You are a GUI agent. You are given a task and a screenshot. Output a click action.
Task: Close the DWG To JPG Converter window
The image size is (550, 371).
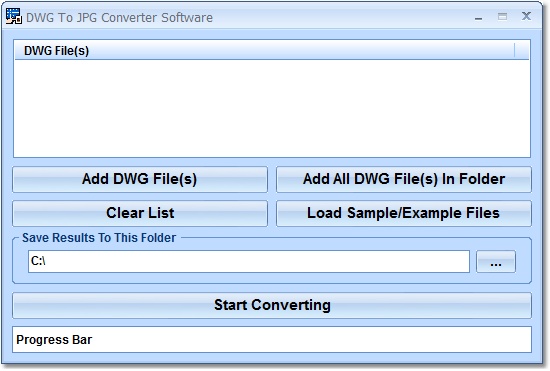(526, 16)
